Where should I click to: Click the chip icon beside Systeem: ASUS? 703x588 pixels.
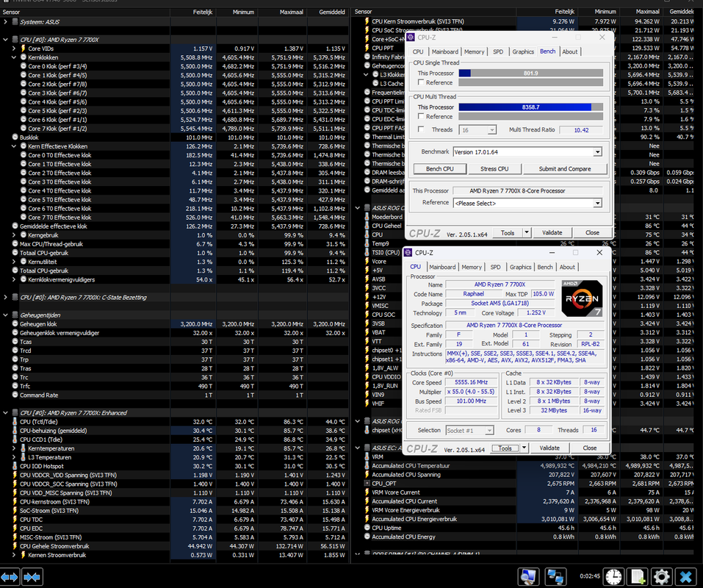click(15, 21)
